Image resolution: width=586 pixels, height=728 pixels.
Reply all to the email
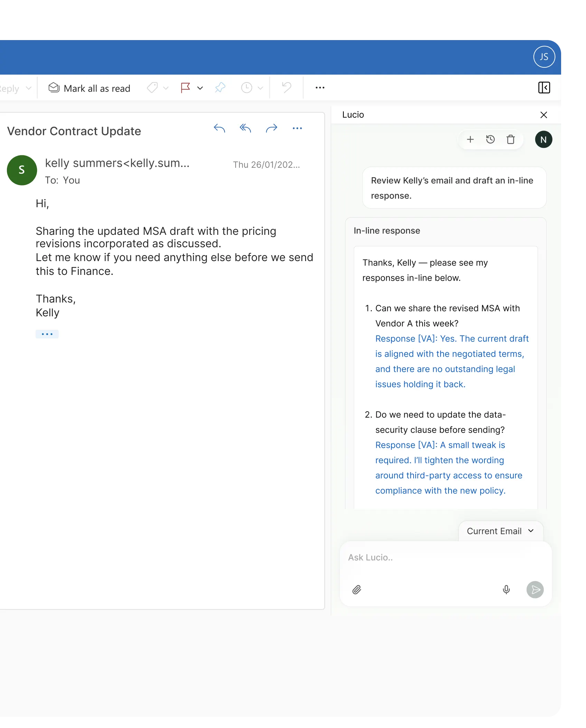(x=245, y=128)
